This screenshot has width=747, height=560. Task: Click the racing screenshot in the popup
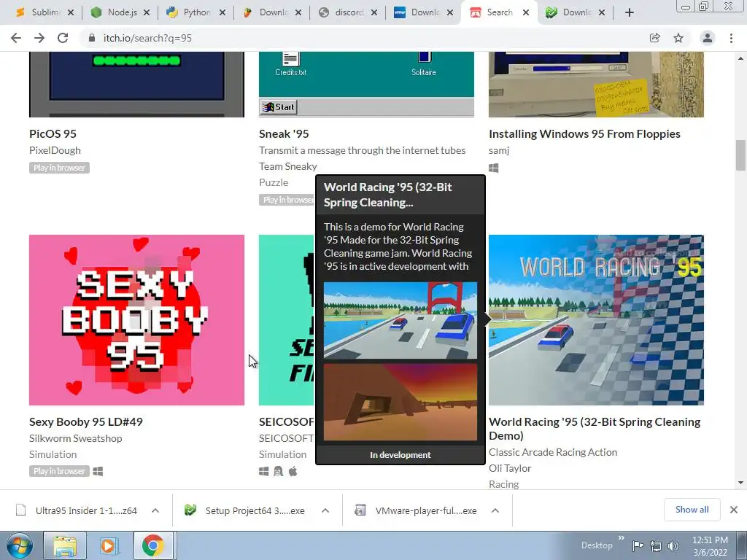[x=400, y=321]
